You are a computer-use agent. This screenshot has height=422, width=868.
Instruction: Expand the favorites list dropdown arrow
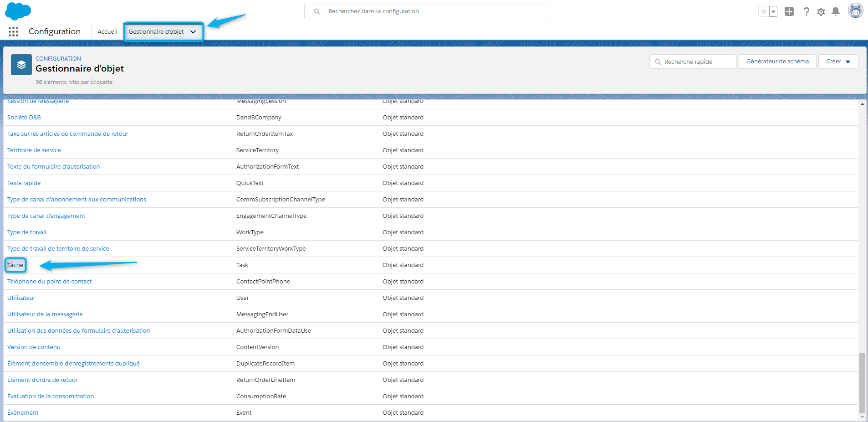[773, 12]
